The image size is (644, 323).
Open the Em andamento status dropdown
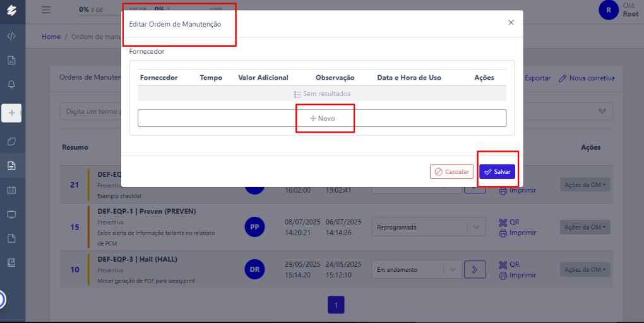(x=417, y=269)
